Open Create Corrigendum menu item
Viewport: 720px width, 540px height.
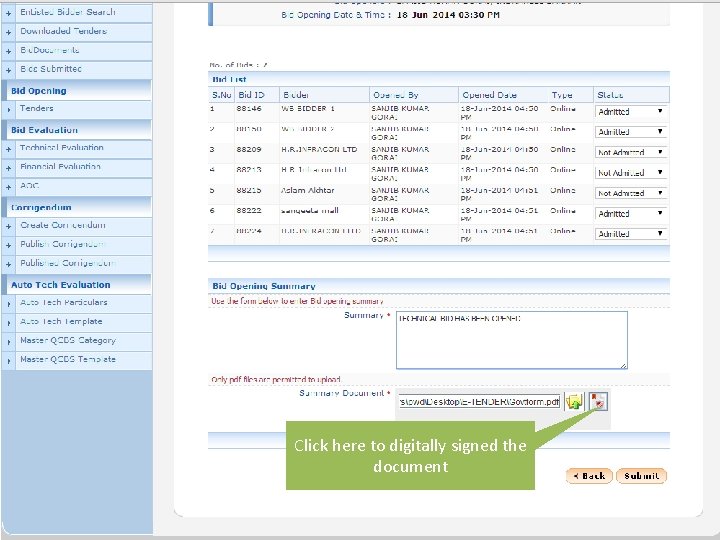pyautogui.click(x=63, y=225)
